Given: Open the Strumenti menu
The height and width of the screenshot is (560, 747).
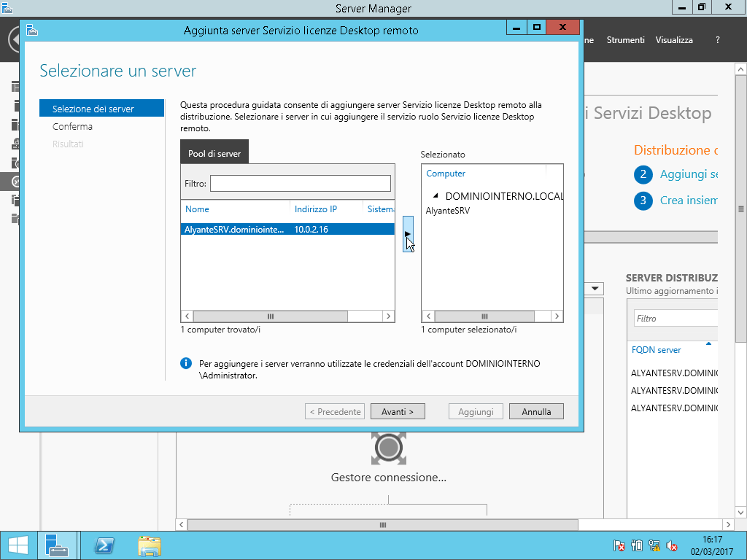Looking at the screenshot, I should tap(625, 40).
